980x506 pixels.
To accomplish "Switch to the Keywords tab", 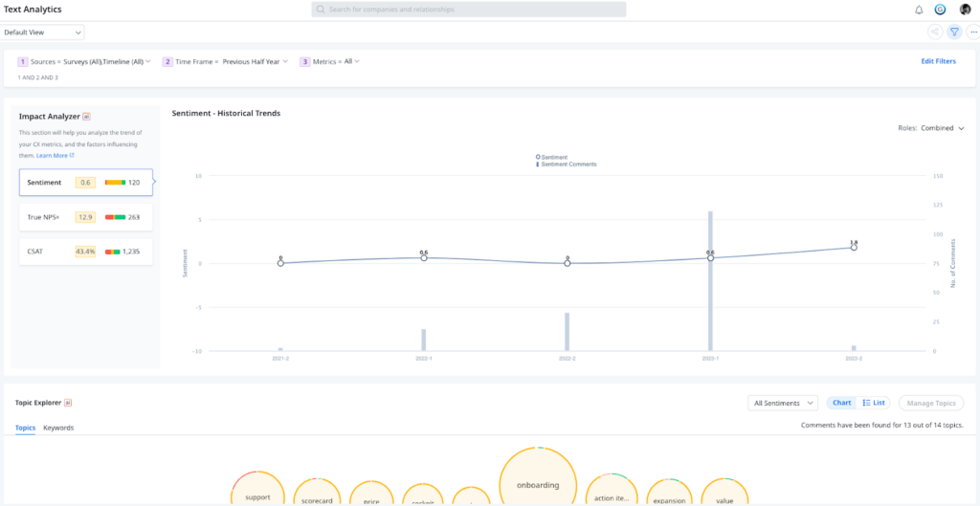I will click(x=58, y=428).
